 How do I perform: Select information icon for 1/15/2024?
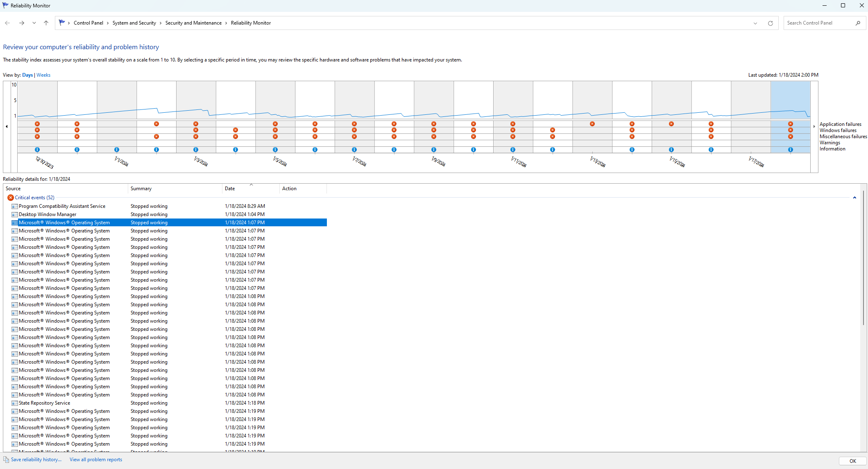click(x=671, y=150)
